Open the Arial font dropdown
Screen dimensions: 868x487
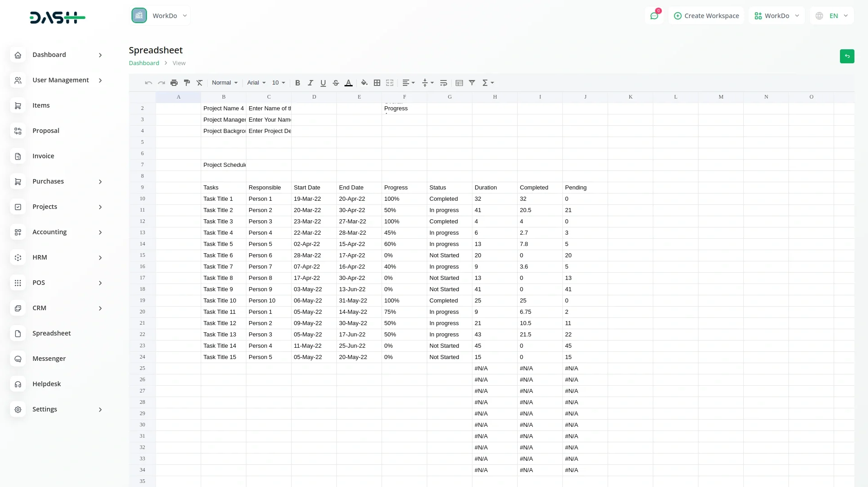pos(256,83)
